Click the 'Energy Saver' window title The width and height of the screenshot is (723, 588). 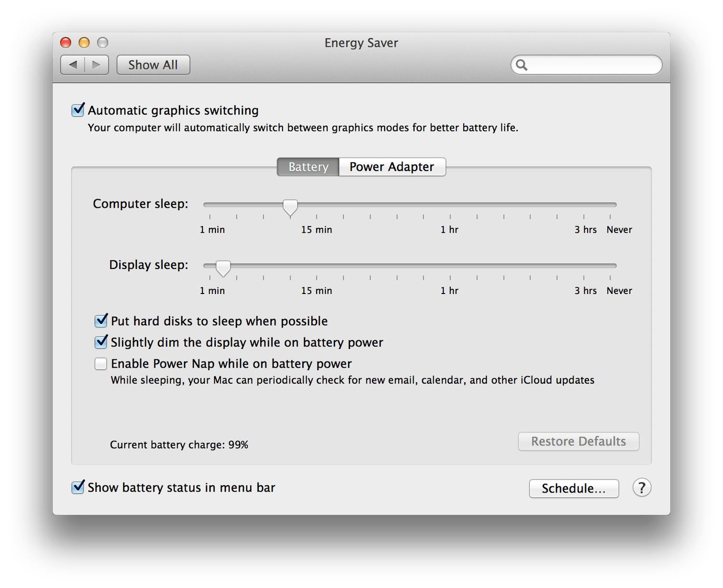(x=361, y=43)
